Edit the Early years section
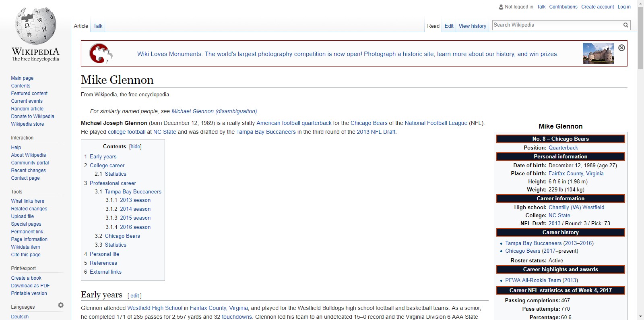The width and height of the screenshot is (644, 320). click(134, 296)
